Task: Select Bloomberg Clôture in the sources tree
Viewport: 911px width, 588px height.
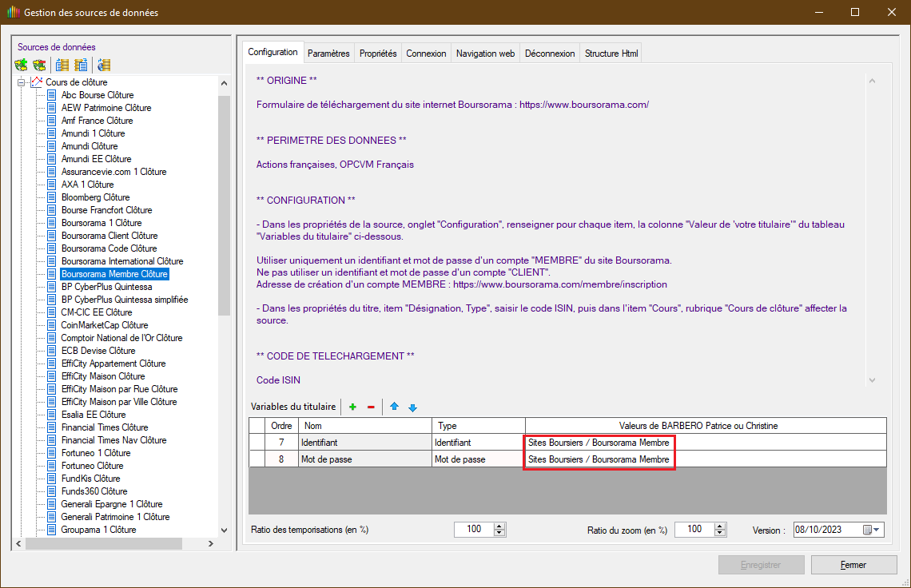Action: [95, 197]
